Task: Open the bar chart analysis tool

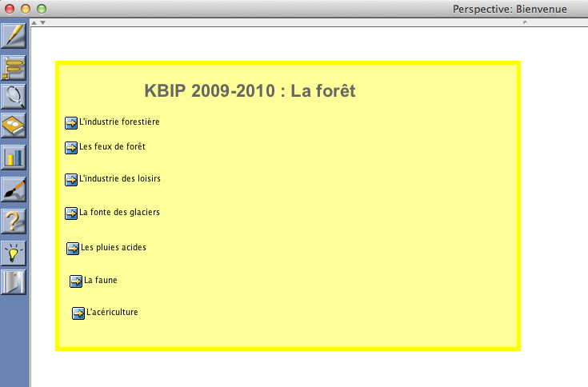Action: coord(14,156)
